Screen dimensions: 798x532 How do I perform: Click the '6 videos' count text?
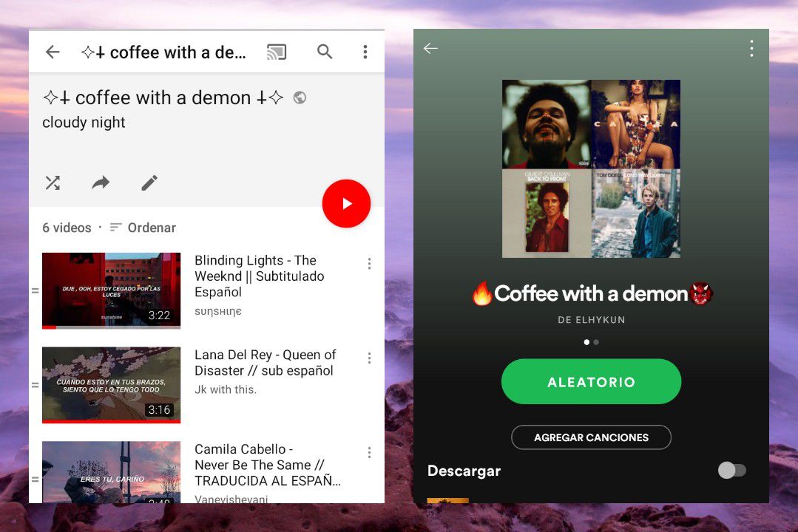[x=67, y=228]
